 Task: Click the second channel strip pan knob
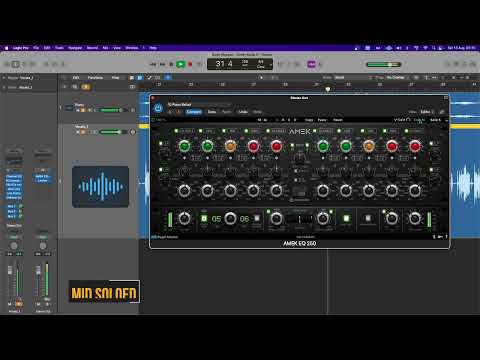pyautogui.click(x=43, y=246)
